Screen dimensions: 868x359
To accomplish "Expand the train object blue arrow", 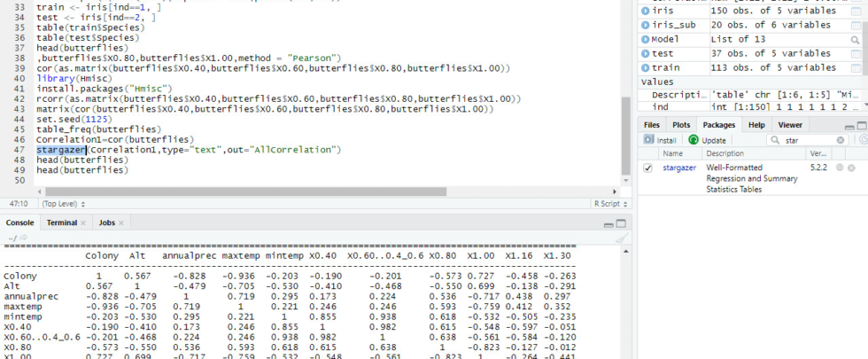I will (x=645, y=66).
